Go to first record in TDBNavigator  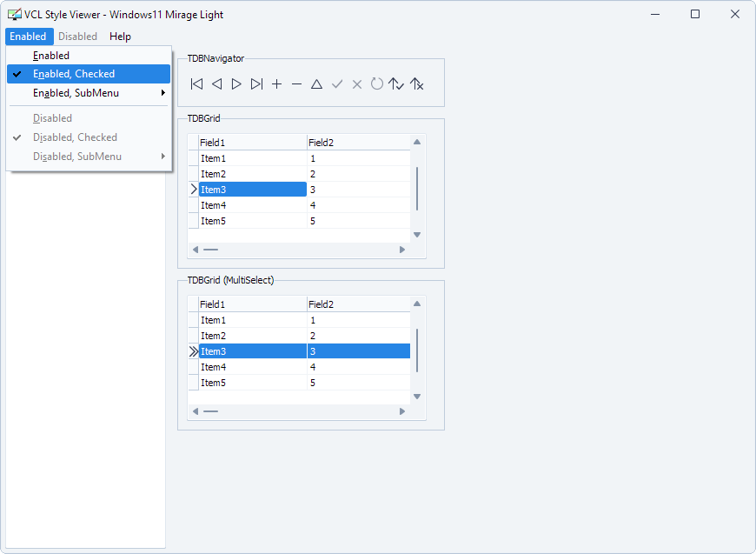(x=196, y=84)
